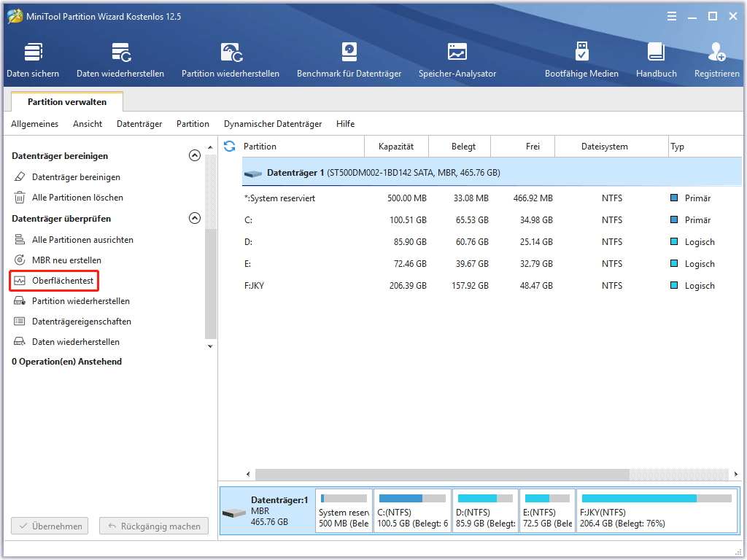This screenshot has width=747, height=560.
Task: Open the Hilfe menu
Action: 345,124
